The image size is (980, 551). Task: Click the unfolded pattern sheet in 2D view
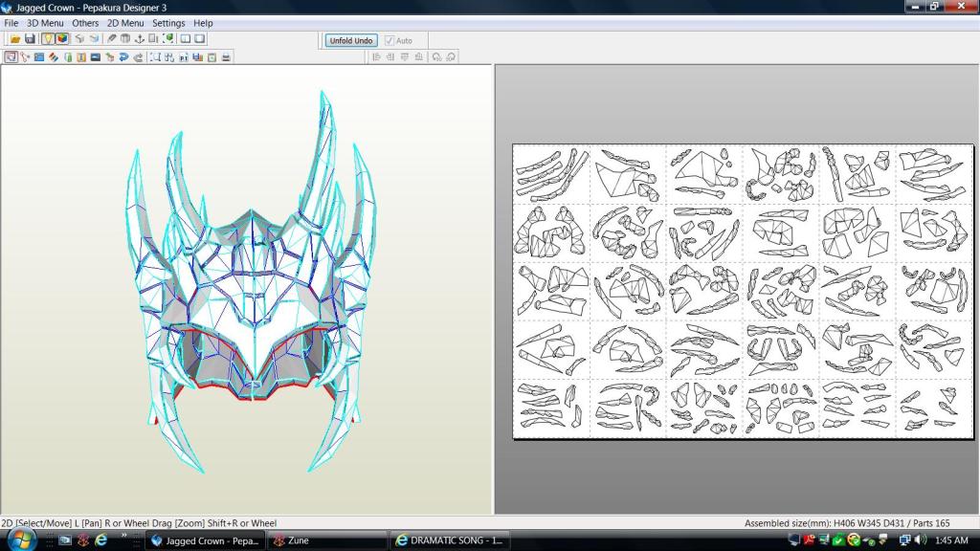tap(743, 291)
